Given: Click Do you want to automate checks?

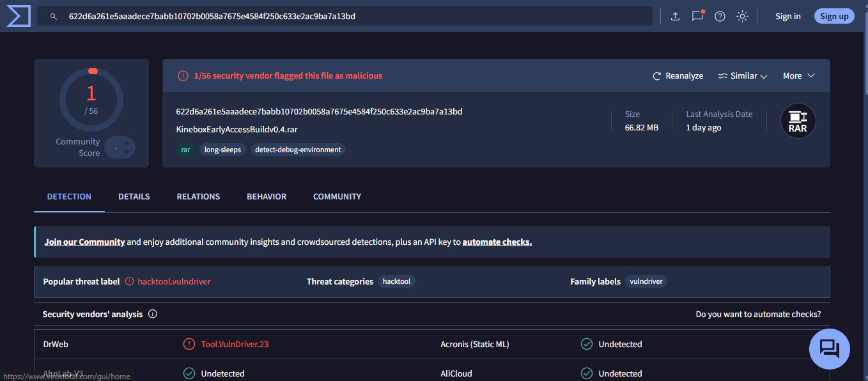Looking at the screenshot, I should pyautogui.click(x=758, y=314).
